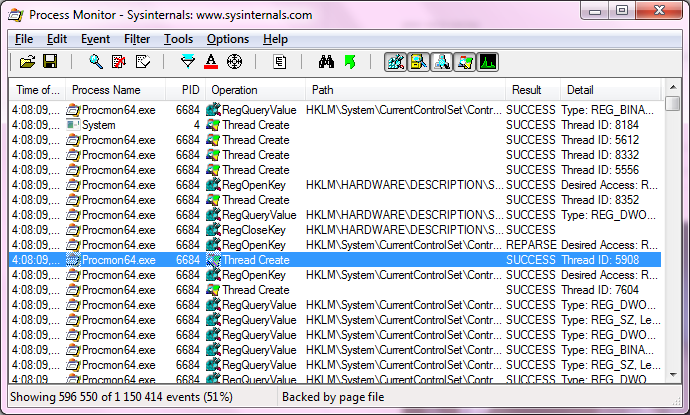Select the row with Thread ID: 7604
This screenshot has width=690, height=415.
click(x=335, y=290)
